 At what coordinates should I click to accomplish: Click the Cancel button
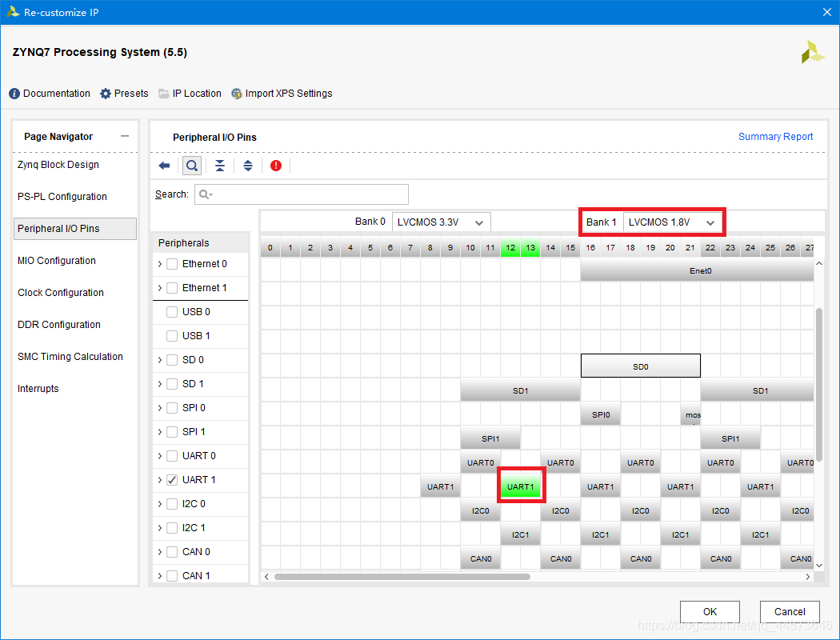[790, 612]
